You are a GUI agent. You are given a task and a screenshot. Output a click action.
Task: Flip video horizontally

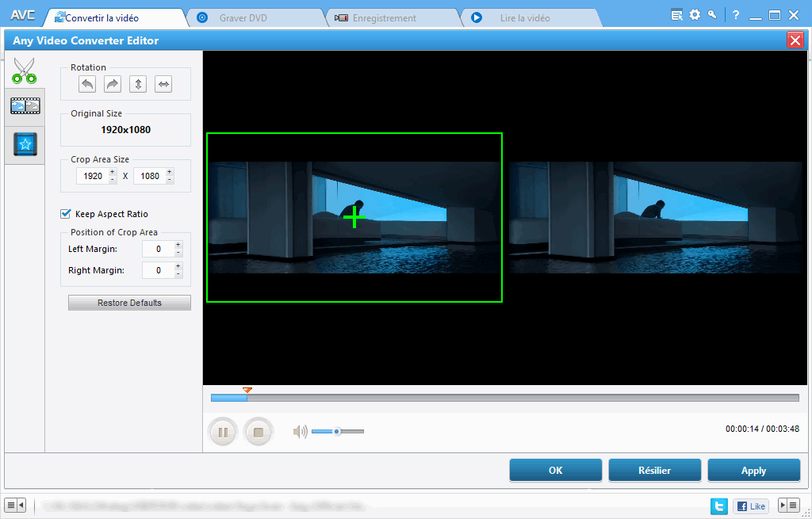pos(163,84)
